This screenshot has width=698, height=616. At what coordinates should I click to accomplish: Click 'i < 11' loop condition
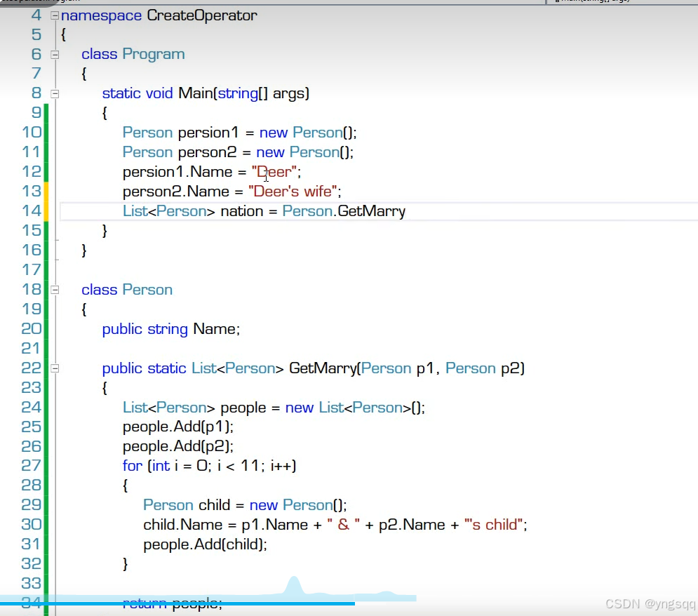point(238,466)
